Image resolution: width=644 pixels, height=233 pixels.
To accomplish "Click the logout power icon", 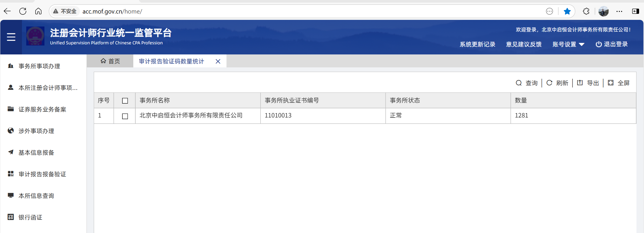I will [599, 44].
